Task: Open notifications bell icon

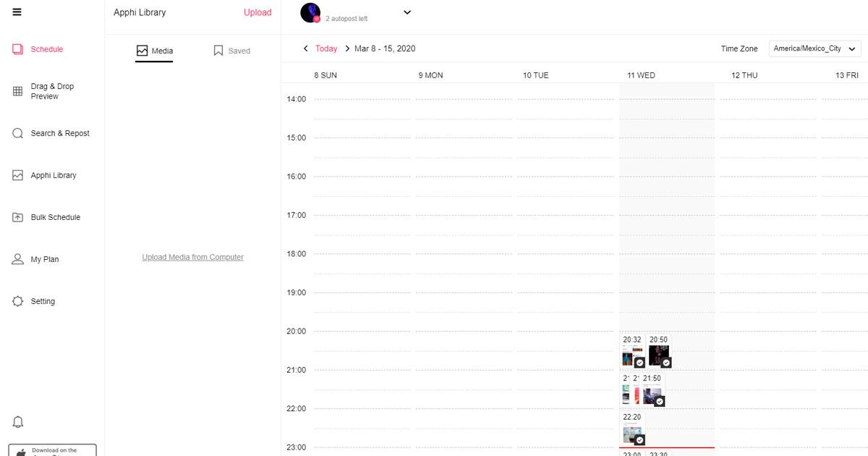Action: tap(18, 422)
